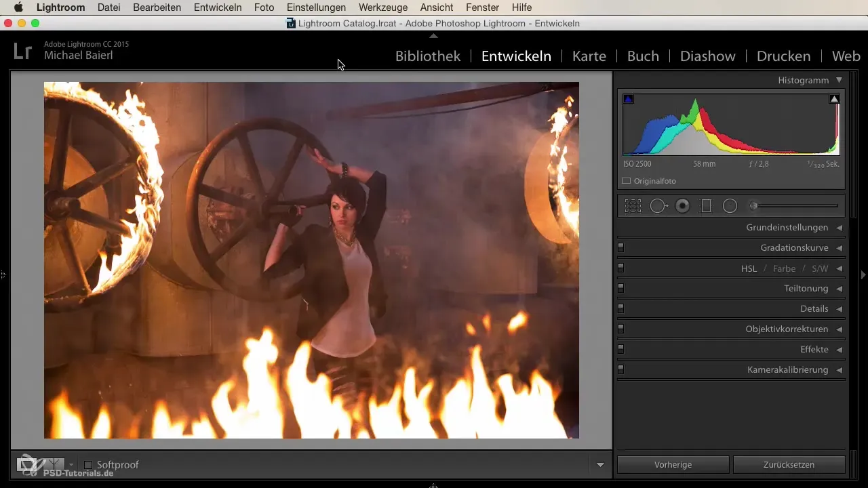Expand the Kamerakalibrierung panel triangle
The image size is (868, 488).
(840, 370)
